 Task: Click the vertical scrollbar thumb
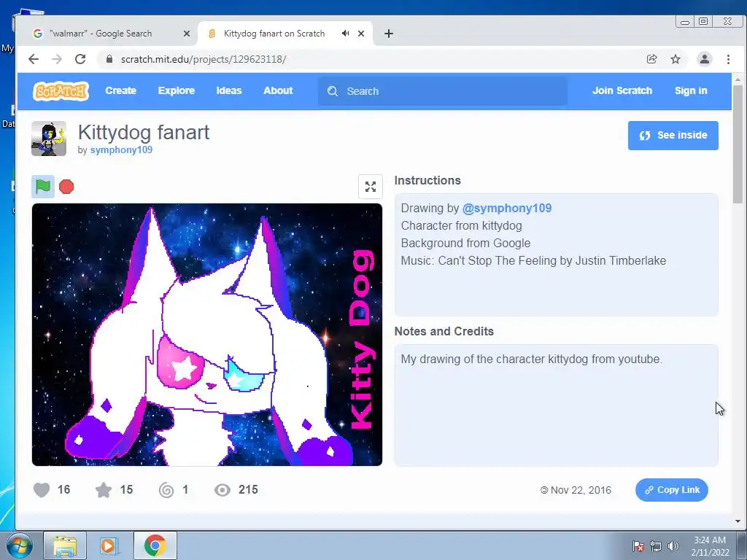coord(738,144)
